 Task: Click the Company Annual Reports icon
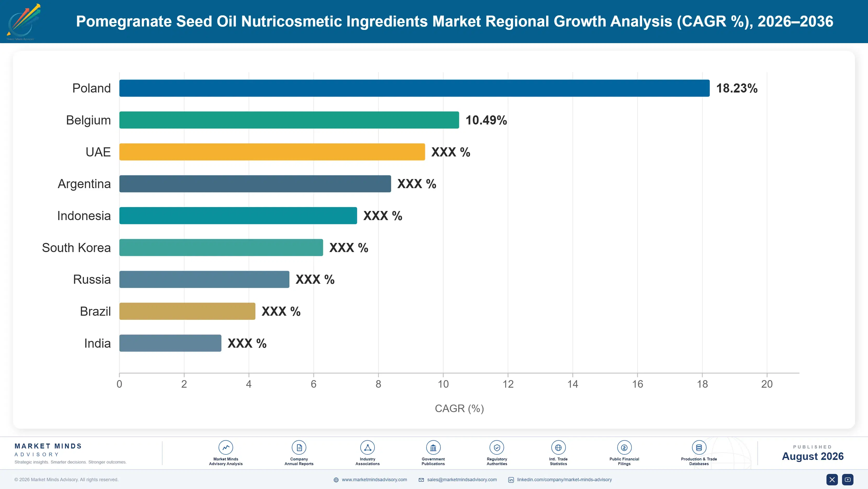click(299, 447)
